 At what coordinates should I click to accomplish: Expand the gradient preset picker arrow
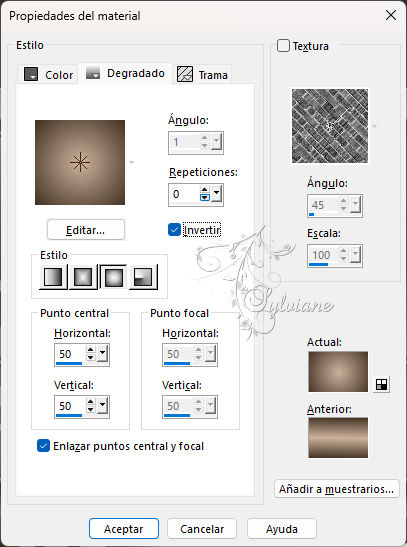point(131,162)
